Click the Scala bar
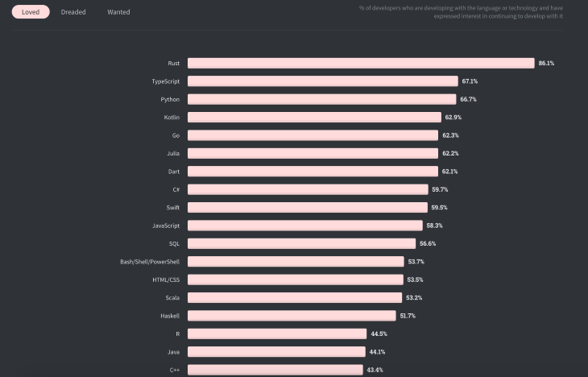This screenshot has height=377, width=588. coord(294,297)
